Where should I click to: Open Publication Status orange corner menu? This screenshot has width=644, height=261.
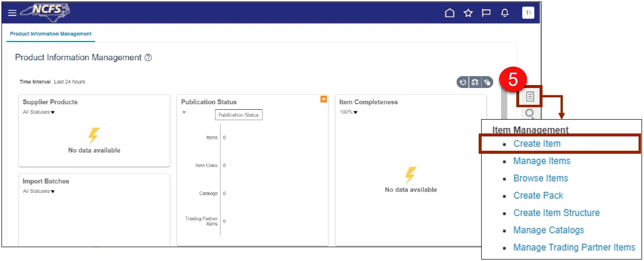click(323, 99)
